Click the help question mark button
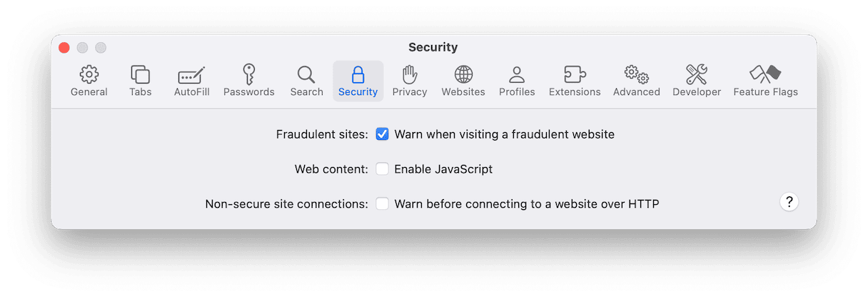 coord(789,202)
